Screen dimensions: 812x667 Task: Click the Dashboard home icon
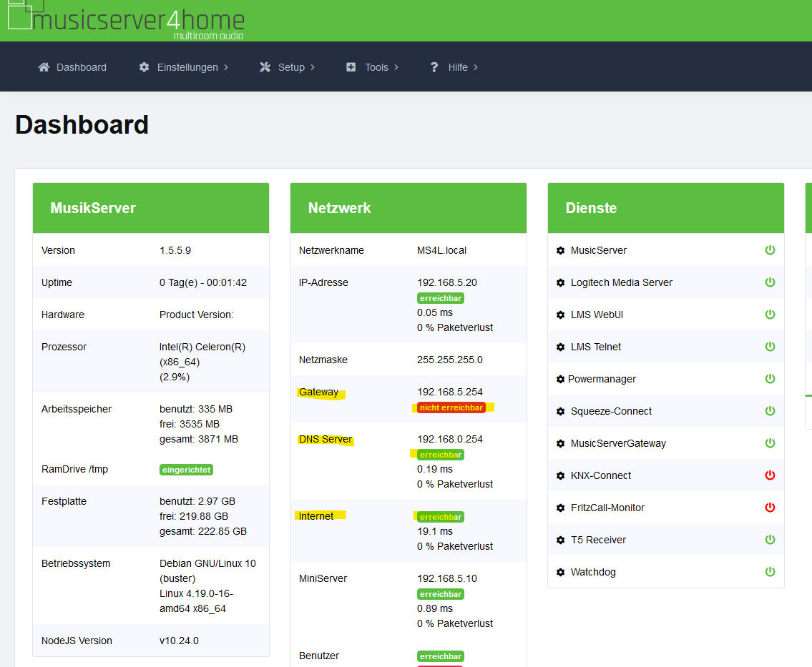44,67
